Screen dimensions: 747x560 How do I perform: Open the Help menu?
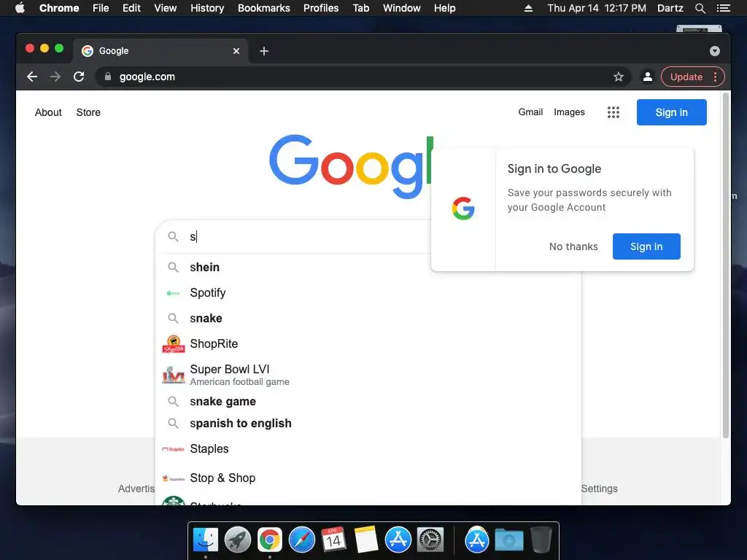444,8
